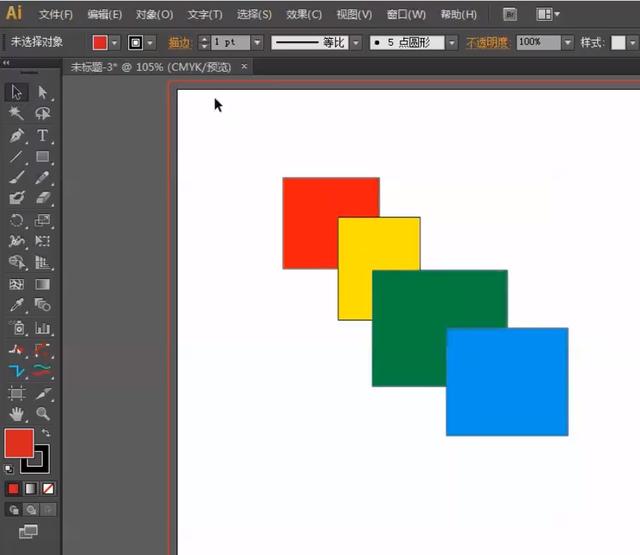The height and width of the screenshot is (555, 640).
Task: Open the 窗口(W) menu
Action: pyautogui.click(x=406, y=15)
